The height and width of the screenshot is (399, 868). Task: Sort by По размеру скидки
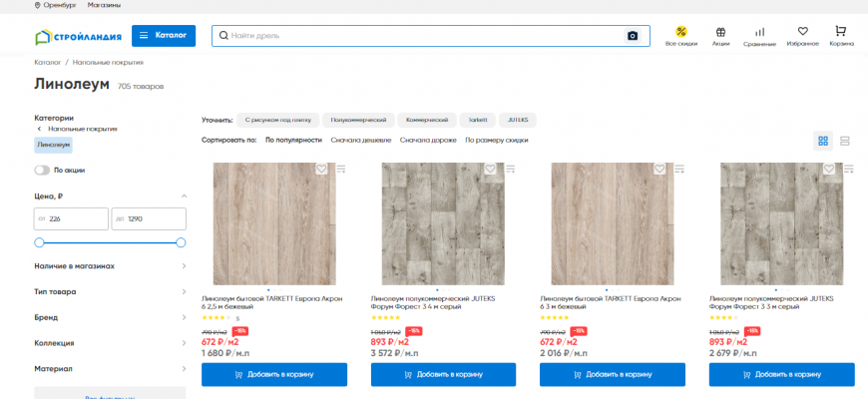pos(496,141)
